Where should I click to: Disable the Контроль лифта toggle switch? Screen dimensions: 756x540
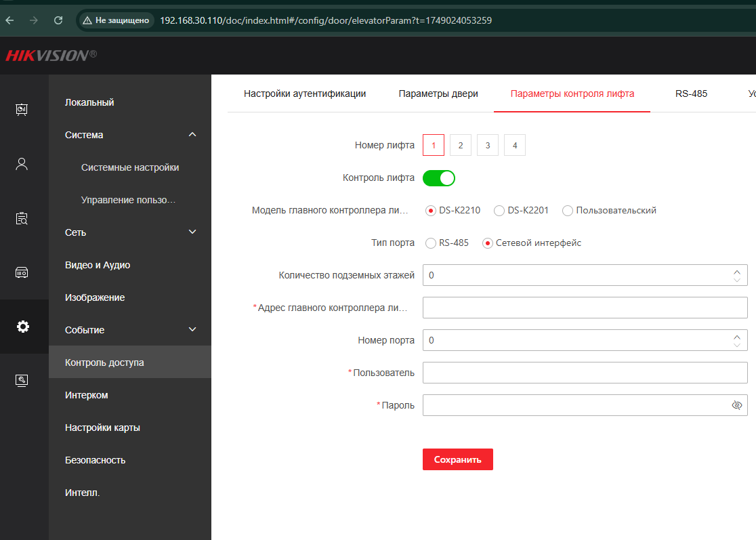coord(439,178)
